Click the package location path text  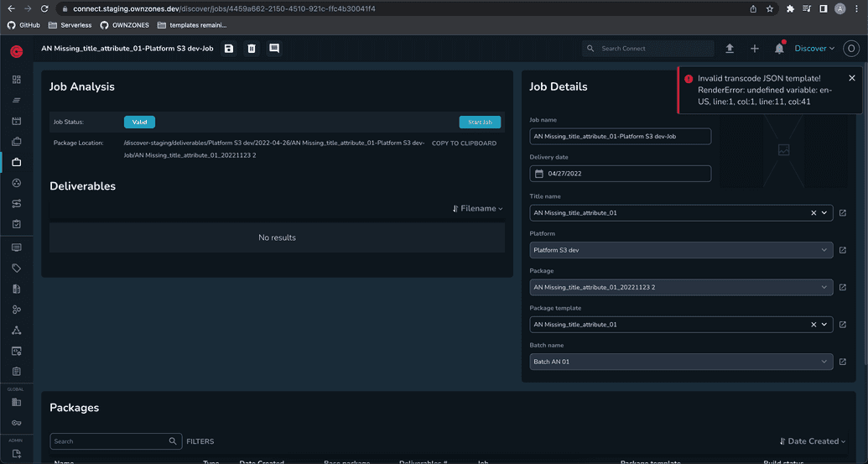click(274, 149)
